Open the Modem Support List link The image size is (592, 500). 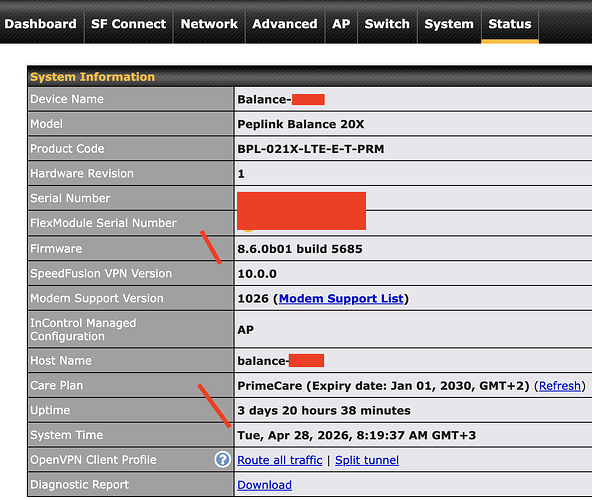(x=341, y=298)
